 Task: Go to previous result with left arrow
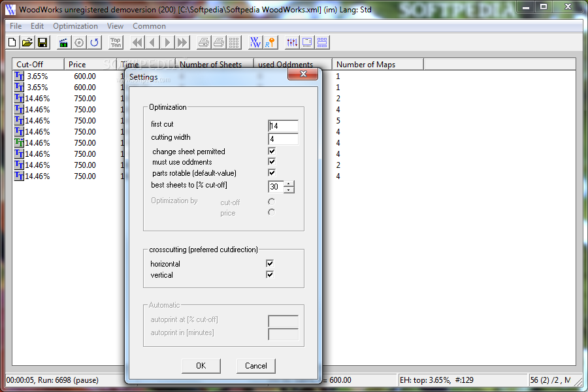click(152, 42)
